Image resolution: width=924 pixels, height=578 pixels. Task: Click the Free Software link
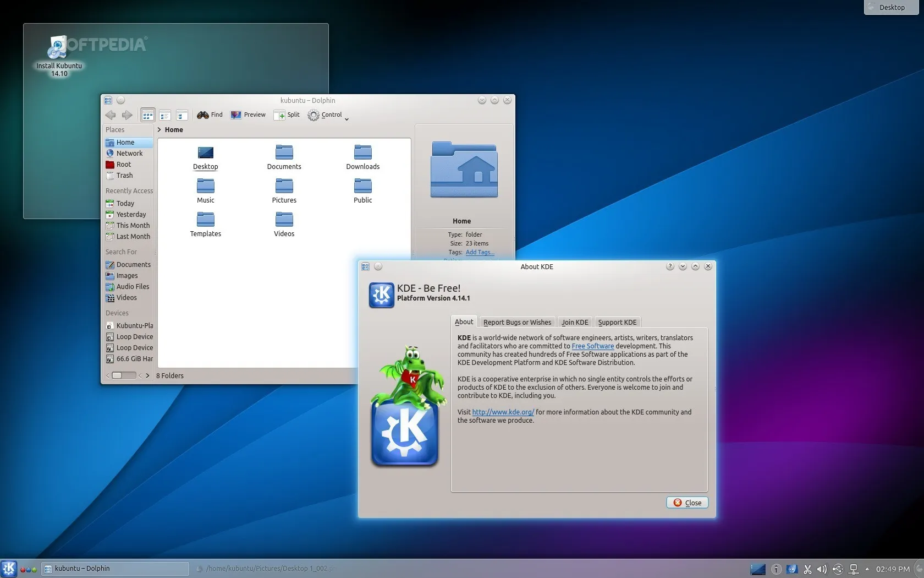[592, 346]
